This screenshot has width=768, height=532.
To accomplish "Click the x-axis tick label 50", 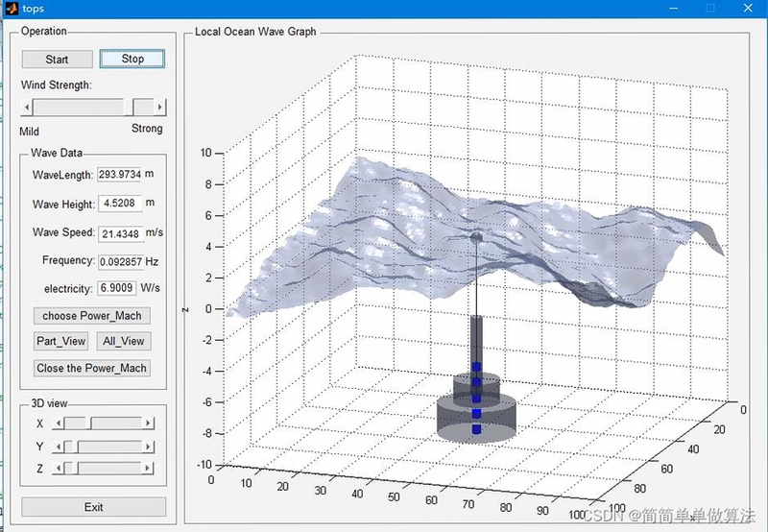I will (x=394, y=496).
